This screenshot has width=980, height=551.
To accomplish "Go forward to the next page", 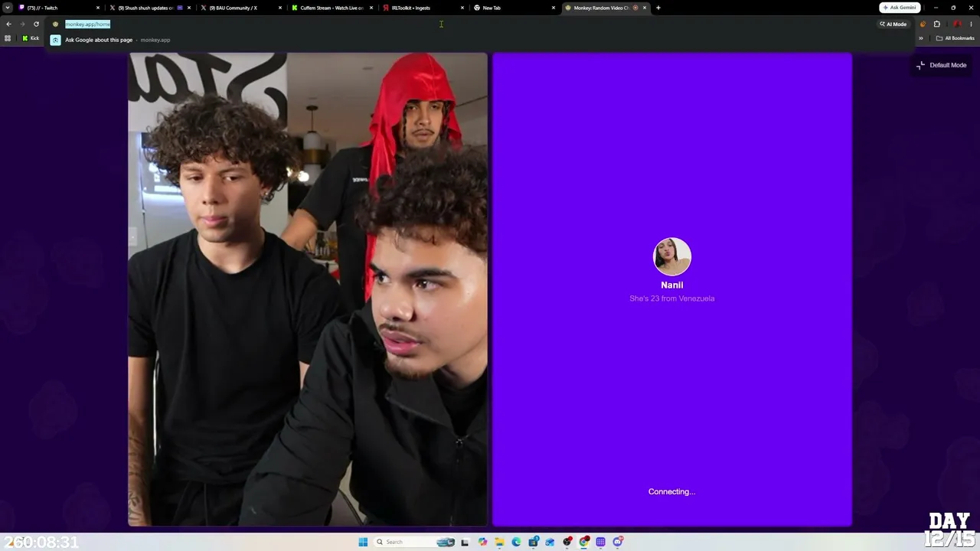I will pyautogui.click(x=22, y=24).
